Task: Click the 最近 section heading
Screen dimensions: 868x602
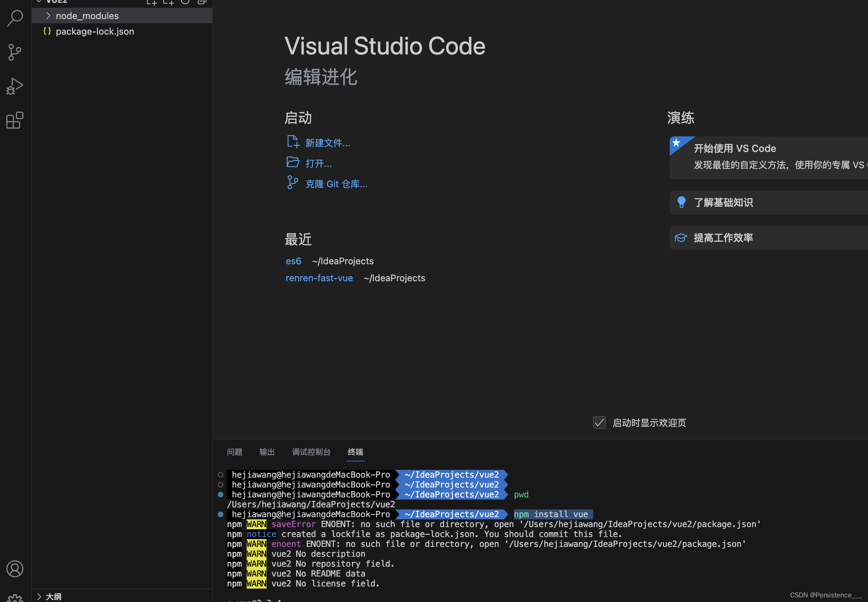Action: click(298, 239)
